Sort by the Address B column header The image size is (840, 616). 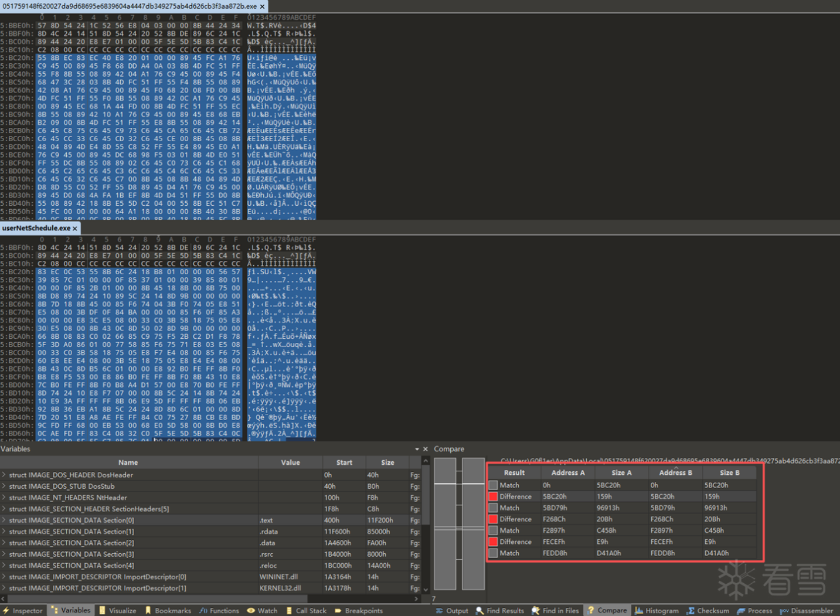pyautogui.click(x=675, y=472)
